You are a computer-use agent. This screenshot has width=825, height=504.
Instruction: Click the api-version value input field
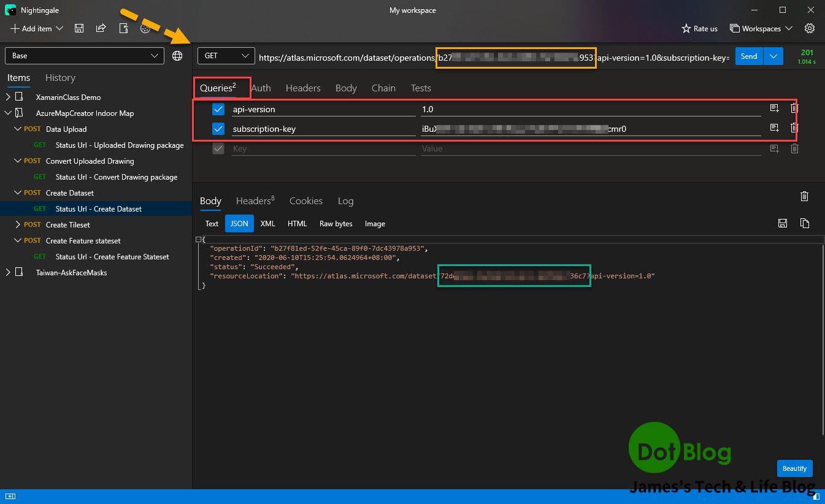[589, 109]
